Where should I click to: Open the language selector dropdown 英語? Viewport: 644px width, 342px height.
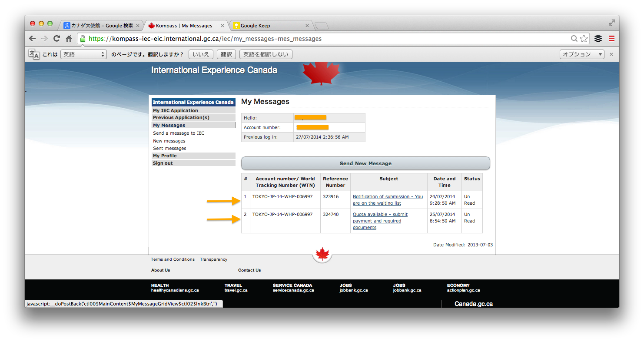pos(83,54)
